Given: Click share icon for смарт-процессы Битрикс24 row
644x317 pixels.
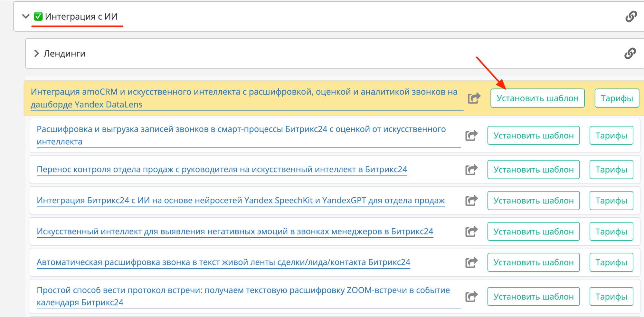Looking at the screenshot, I should click(x=471, y=135).
